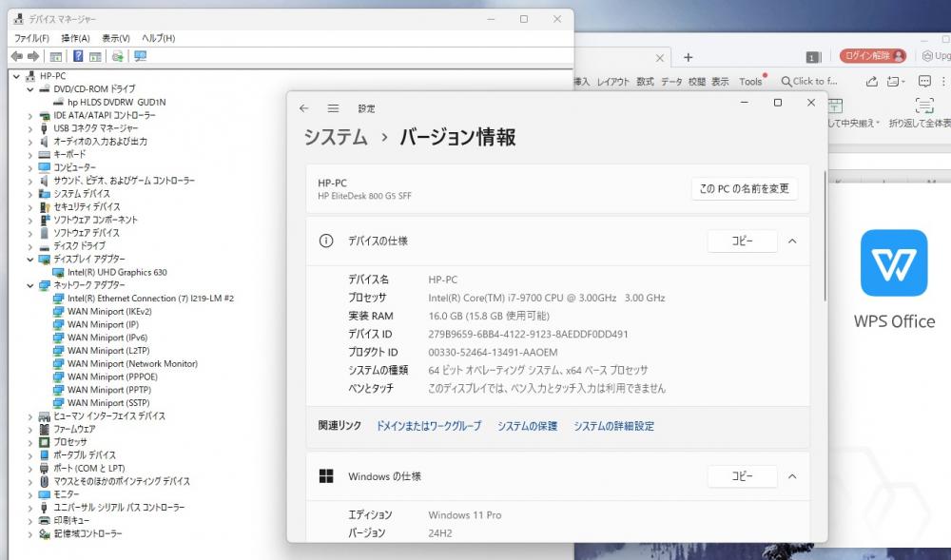
Task: Expand the ファームウェア node
Action: click(x=29, y=429)
